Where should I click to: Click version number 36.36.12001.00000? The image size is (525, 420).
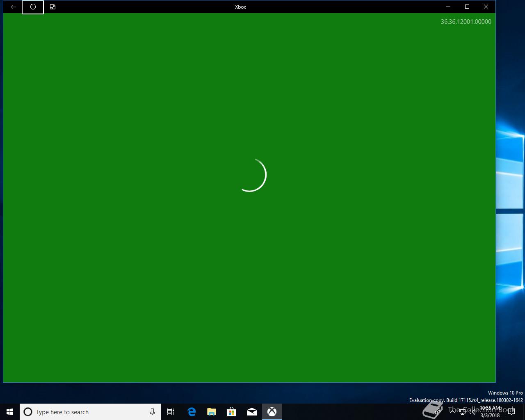coord(466,22)
